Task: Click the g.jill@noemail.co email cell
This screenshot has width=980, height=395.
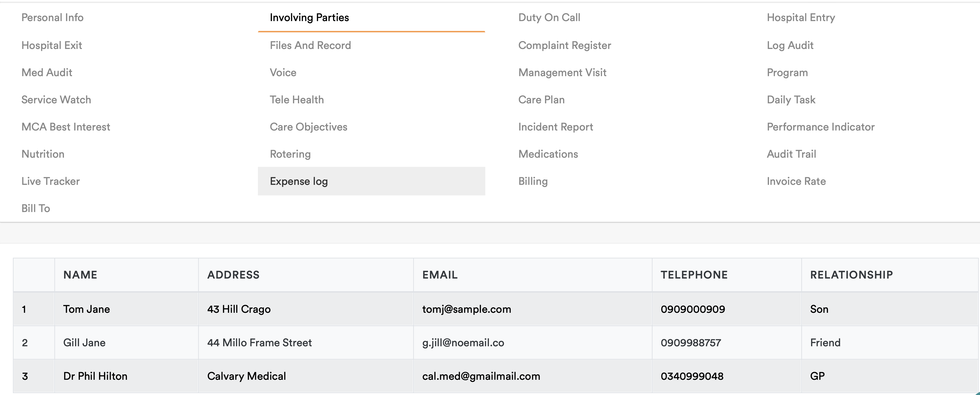Action: (463, 343)
